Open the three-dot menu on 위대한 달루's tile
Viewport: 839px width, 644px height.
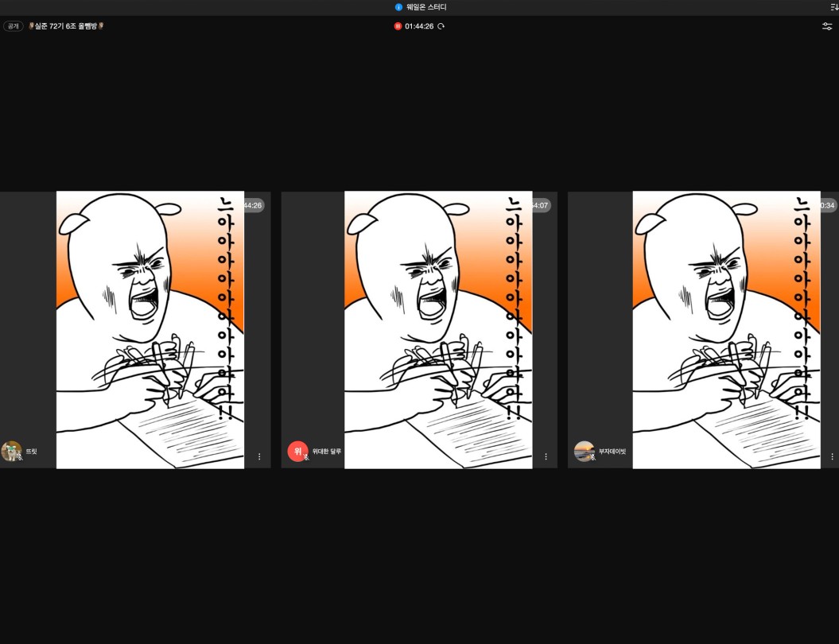tap(546, 456)
